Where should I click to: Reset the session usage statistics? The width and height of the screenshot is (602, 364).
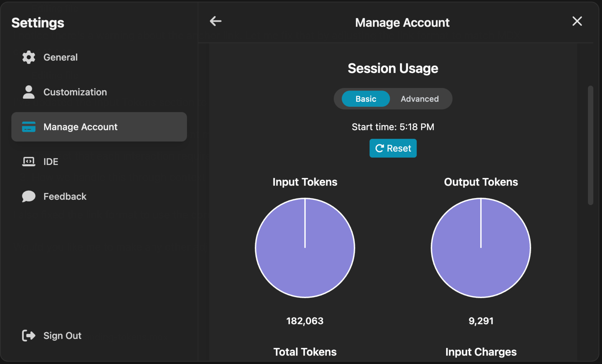393,148
